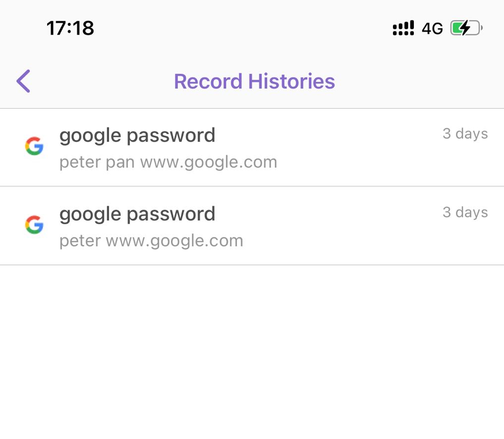Image resolution: width=504 pixels, height=439 pixels.
Task: Tap the back chevron arrow
Action: point(23,81)
